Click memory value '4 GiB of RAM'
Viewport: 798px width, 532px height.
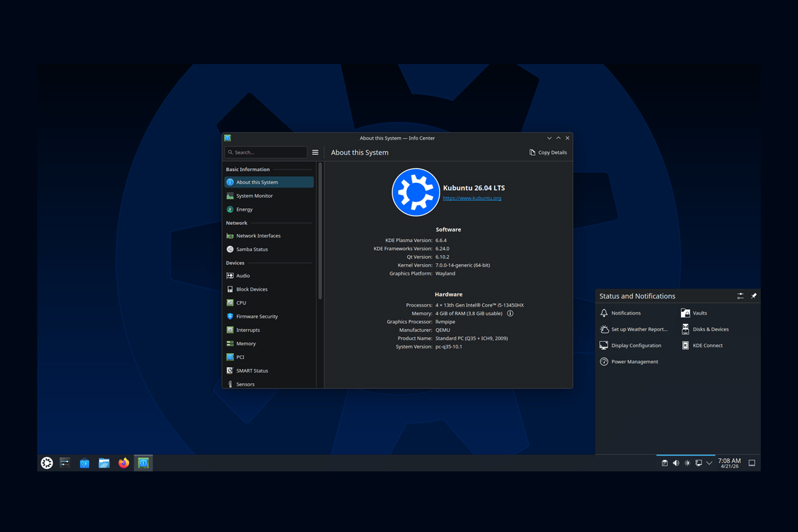pos(469,313)
